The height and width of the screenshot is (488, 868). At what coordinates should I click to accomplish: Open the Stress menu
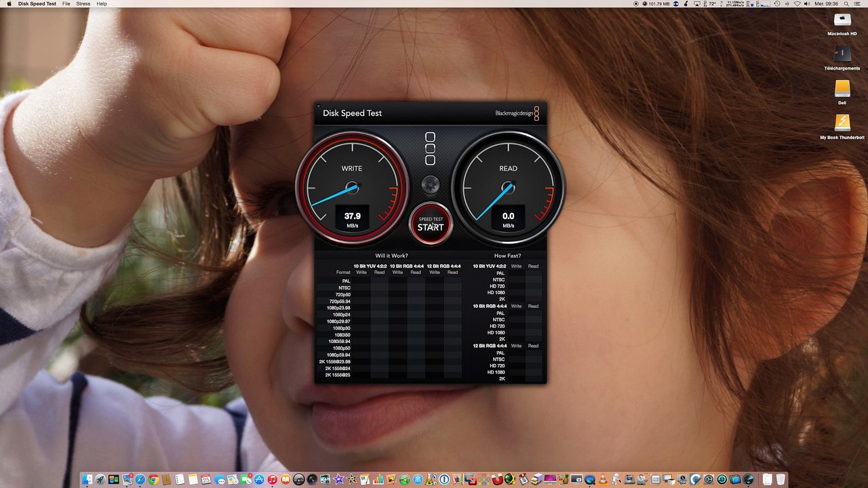point(83,4)
